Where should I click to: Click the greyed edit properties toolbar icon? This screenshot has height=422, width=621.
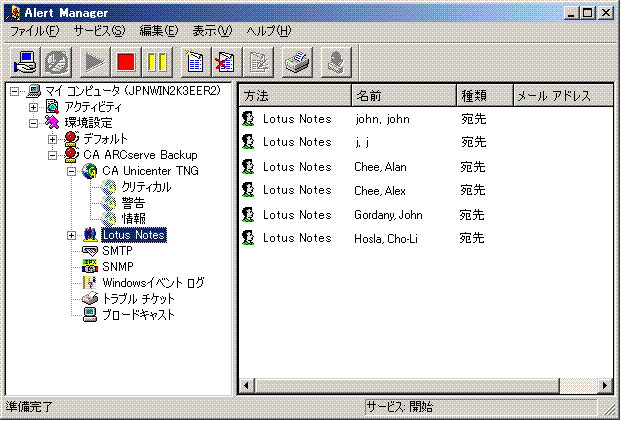click(x=259, y=62)
